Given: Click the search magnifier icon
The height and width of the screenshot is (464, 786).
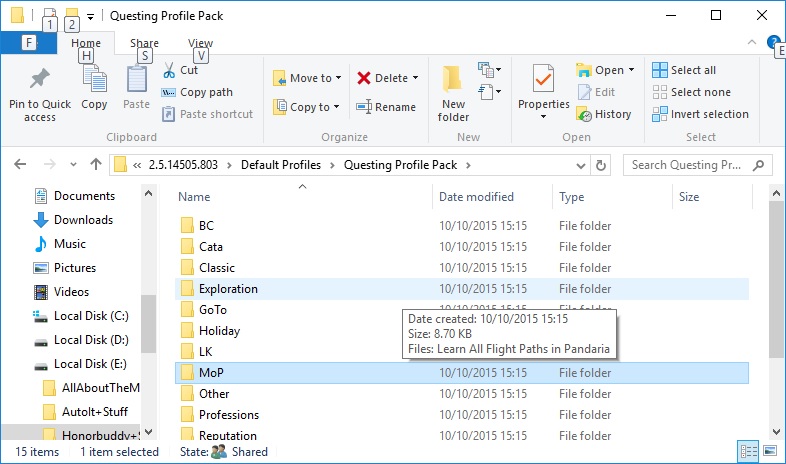Looking at the screenshot, I should click(x=758, y=165).
